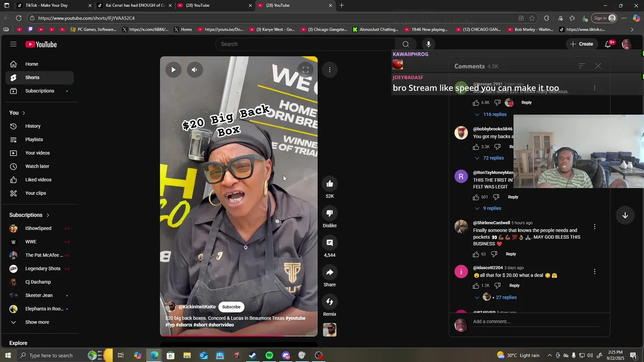This screenshot has width=644, height=362.
Task: Subscribe to @KickinitwitKeKe
Action: point(231,307)
